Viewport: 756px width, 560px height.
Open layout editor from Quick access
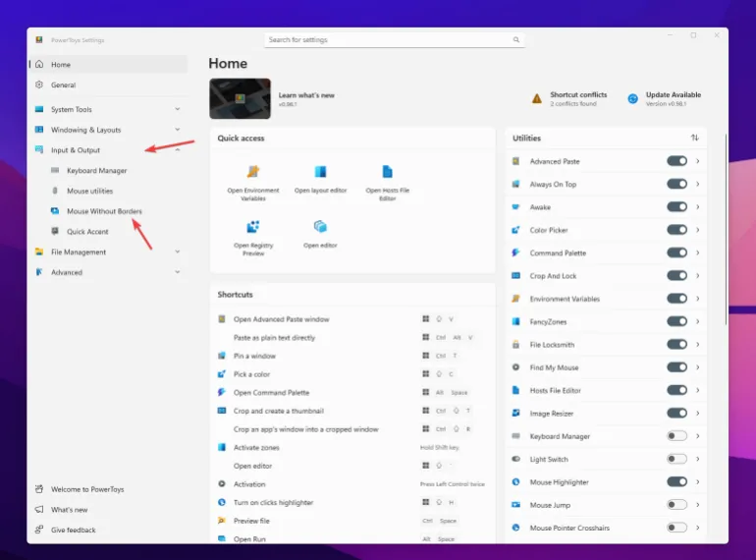click(x=320, y=172)
